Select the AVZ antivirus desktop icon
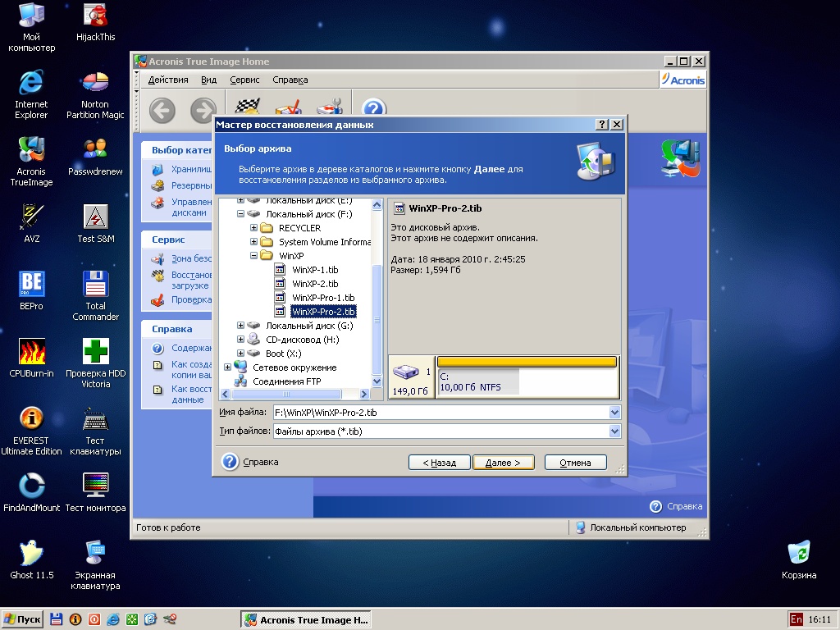The image size is (840, 630). (31, 223)
